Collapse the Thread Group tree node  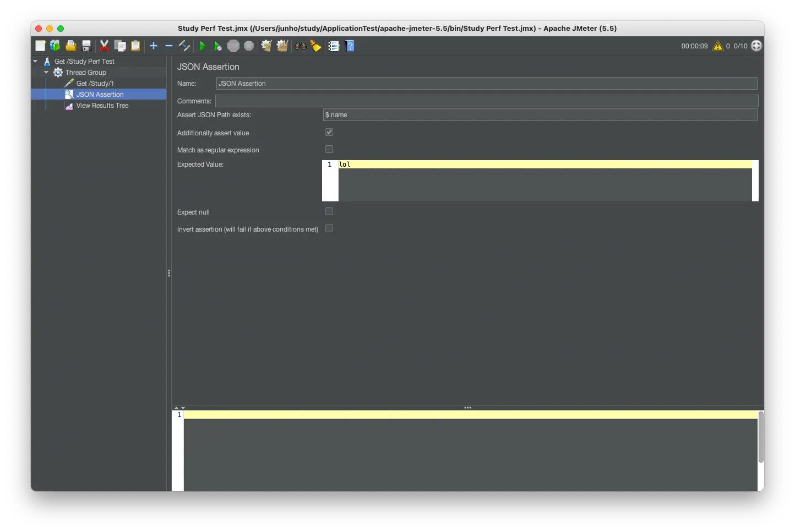46,73
